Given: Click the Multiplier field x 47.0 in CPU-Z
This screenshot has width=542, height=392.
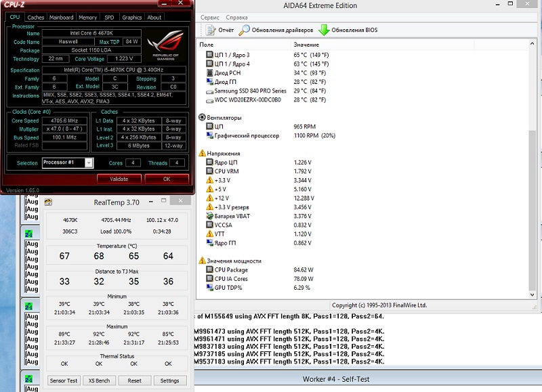Looking at the screenshot, I should tap(64, 129).
